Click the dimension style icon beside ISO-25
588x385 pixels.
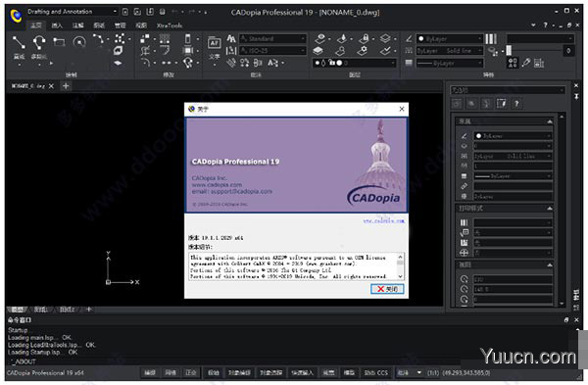click(231, 50)
